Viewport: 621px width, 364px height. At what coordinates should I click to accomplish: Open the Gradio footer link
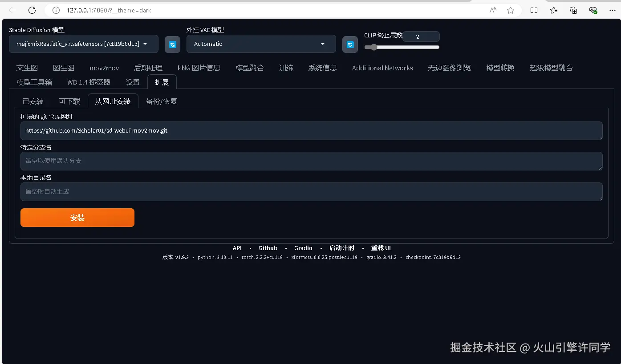click(x=303, y=248)
